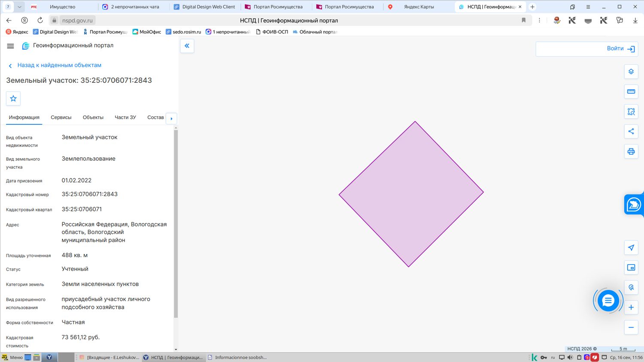Go back via Назад к найденным объектам
Viewport: 644px width, 362px height.
pos(59,65)
